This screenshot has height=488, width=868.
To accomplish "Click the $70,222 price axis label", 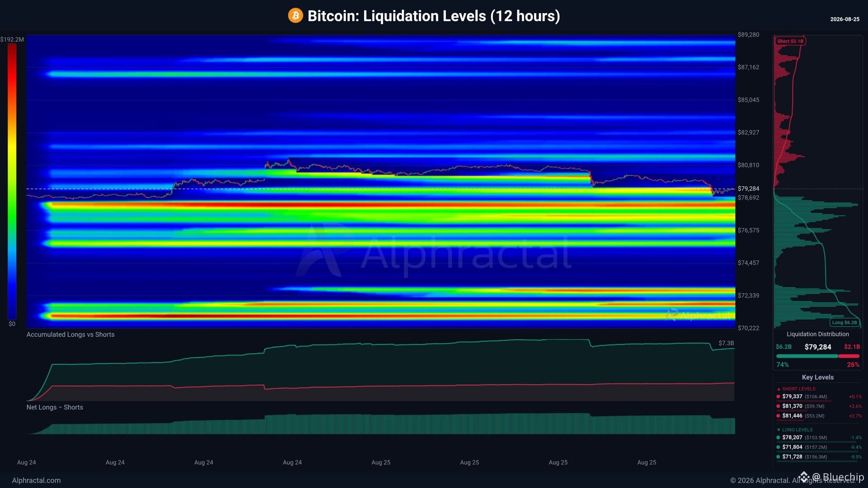I will (x=748, y=328).
